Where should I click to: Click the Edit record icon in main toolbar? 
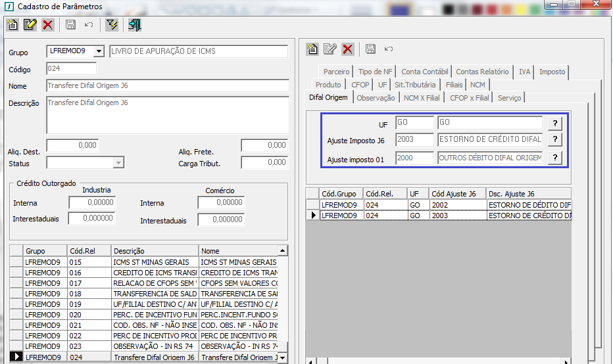pyautogui.click(x=30, y=25)
